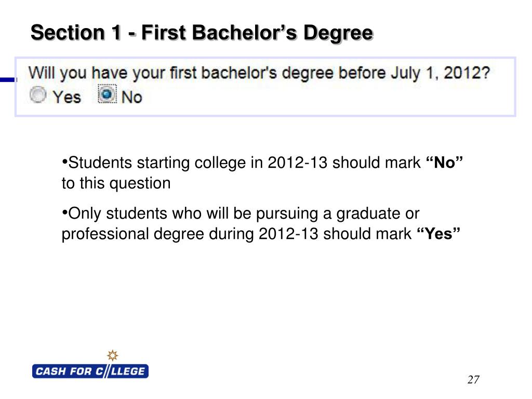Select the Yes radio button
532x399 pixels.
tap(37, 95)
